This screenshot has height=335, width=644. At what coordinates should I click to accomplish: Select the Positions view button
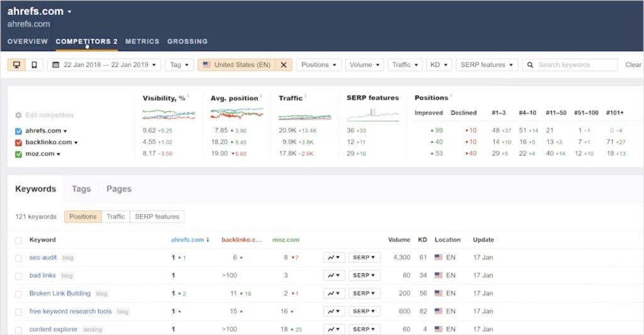click(83, 217)
